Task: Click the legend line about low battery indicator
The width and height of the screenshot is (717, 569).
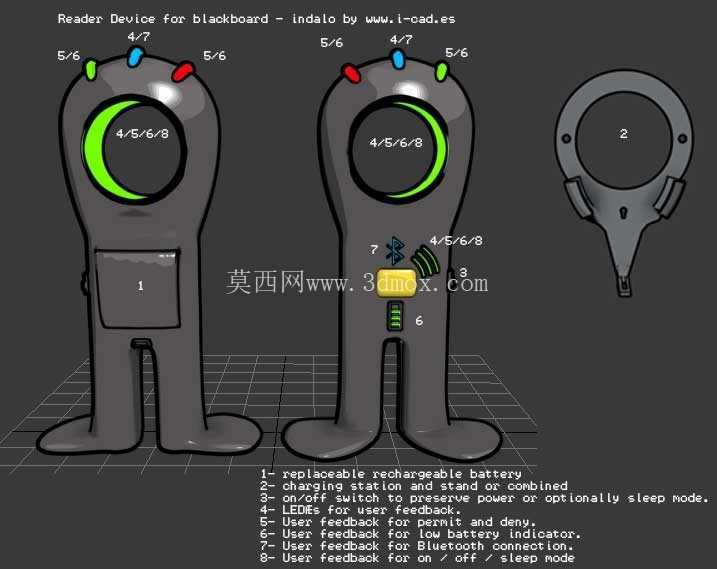Action: click(x=421, y=533)
